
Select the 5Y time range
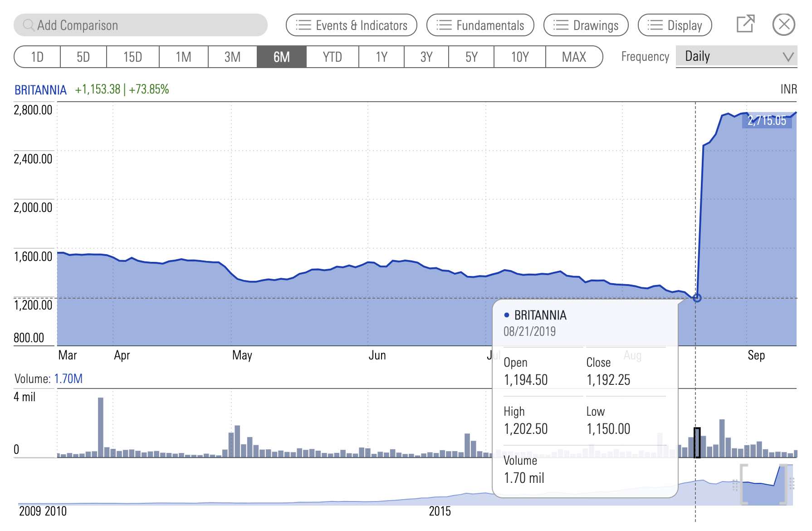pos(471,57)
